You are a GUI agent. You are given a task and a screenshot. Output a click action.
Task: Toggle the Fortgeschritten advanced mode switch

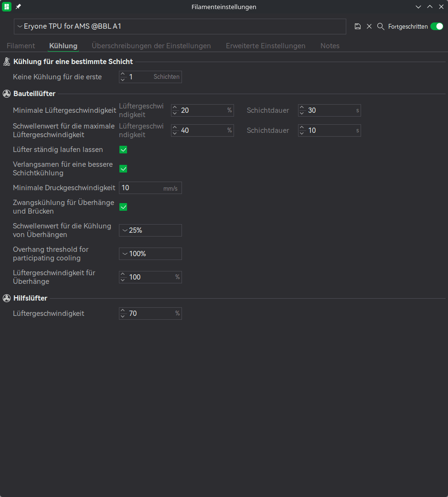coord(437,26)
